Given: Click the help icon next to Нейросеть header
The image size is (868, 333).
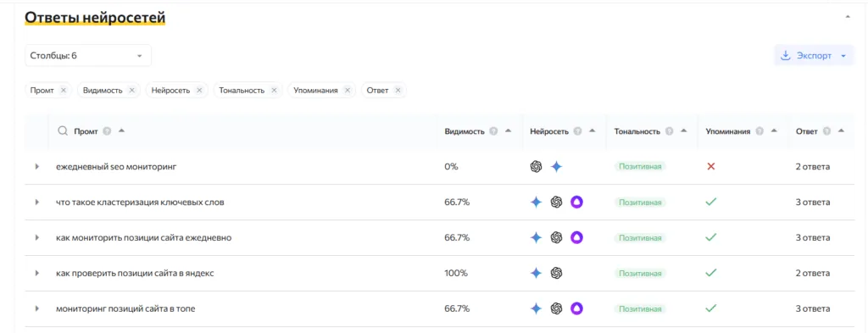Looking at the screenshot, I should coord(578,131).
